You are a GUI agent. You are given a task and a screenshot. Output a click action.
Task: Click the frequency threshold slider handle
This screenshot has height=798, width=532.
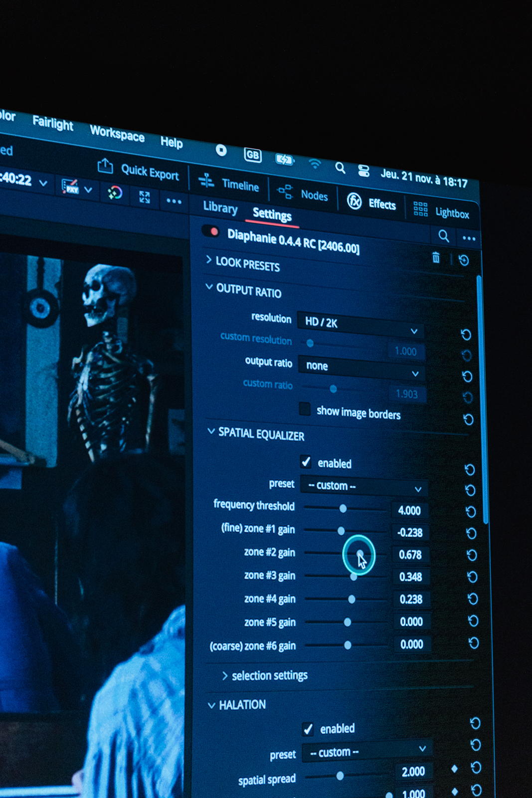(343, 508)
